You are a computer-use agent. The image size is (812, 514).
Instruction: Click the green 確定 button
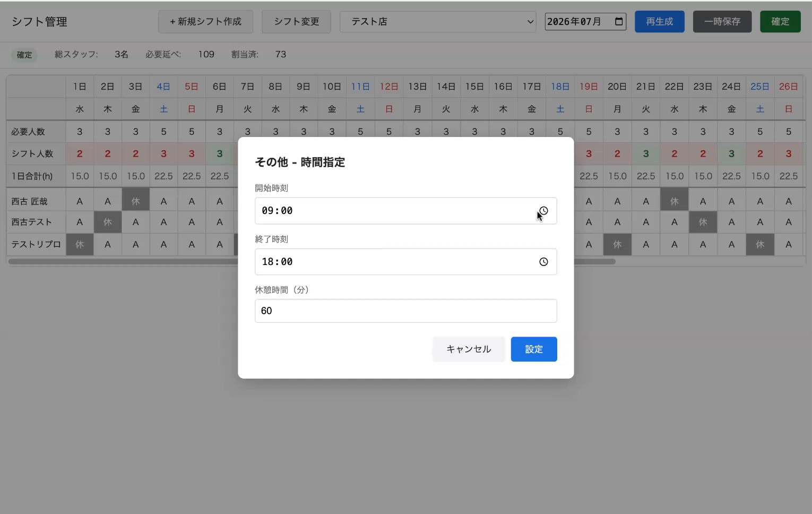780,21
